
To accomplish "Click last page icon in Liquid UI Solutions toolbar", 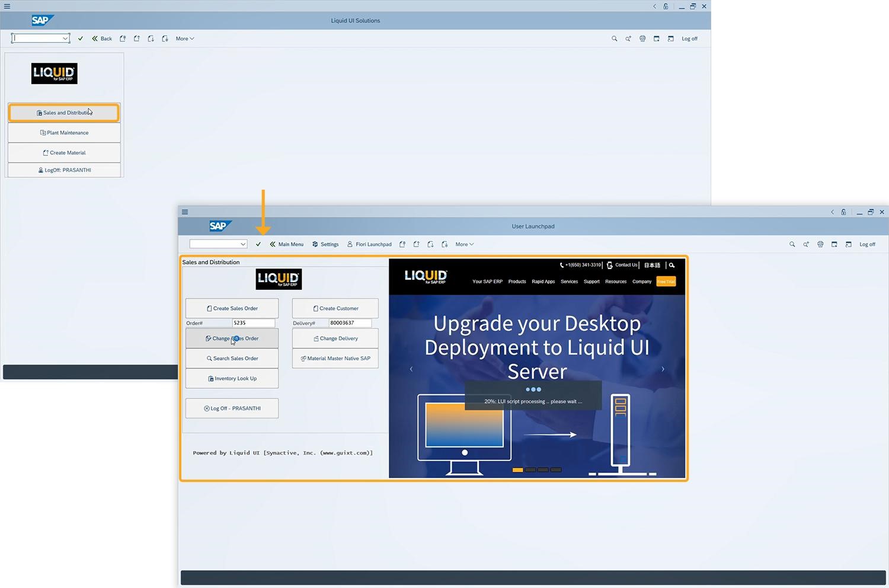I will coord(165,39).
